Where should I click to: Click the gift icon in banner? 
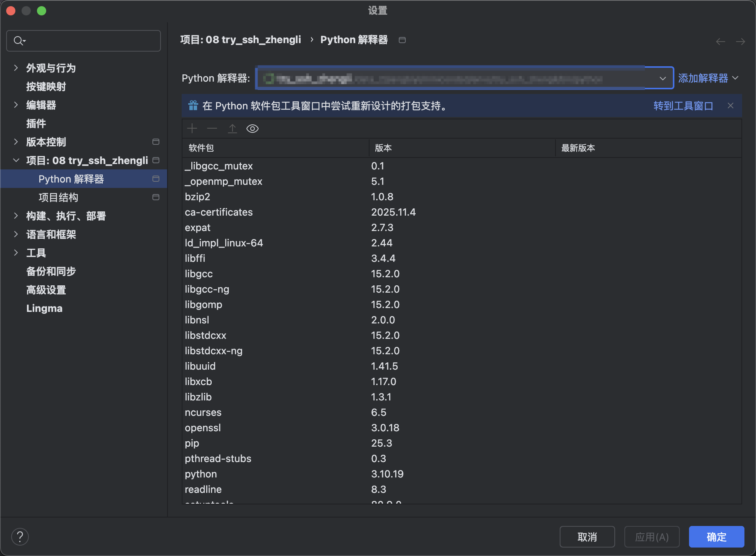coord(193,106)
